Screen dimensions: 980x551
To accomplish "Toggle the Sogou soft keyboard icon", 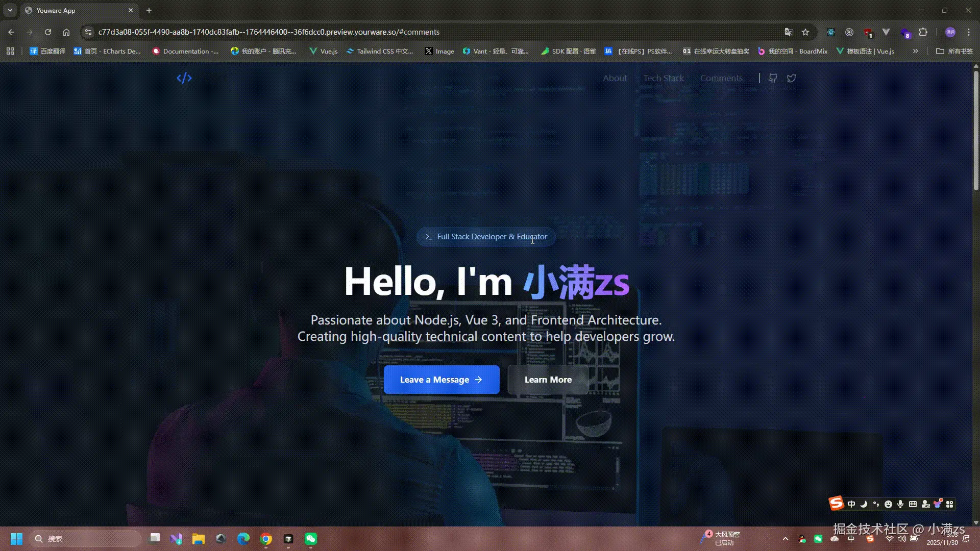I will click(913, 504).
